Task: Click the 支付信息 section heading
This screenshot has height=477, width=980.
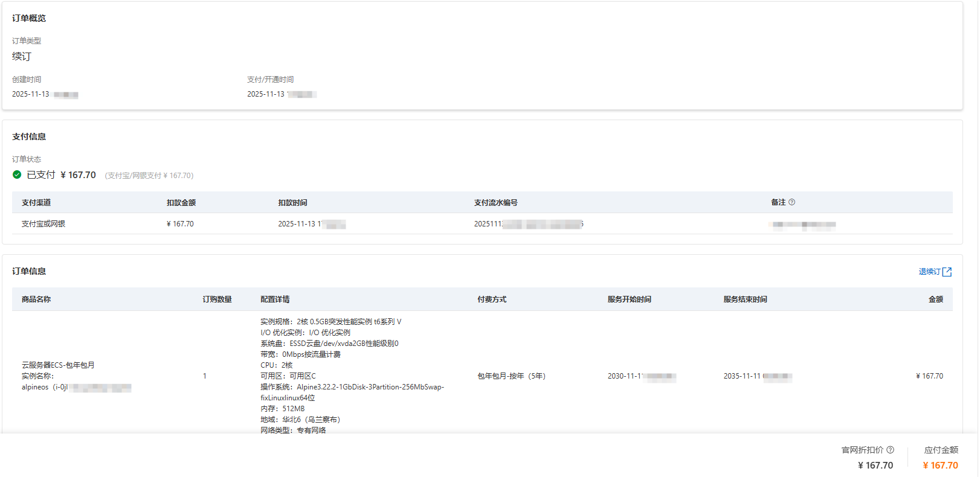Action: coord(29,137)
